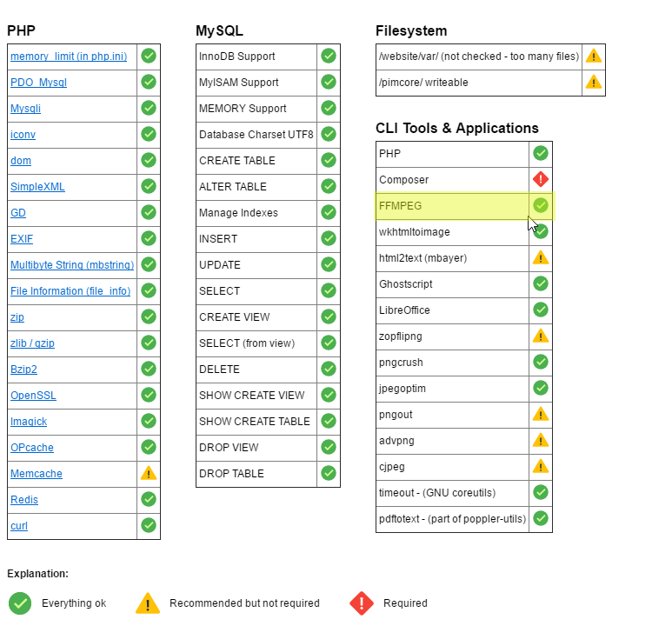The height and width of the screenshot is (626, 672).
Task: Click the warning icon beside cjpeg
Action: tap(541, 466)
